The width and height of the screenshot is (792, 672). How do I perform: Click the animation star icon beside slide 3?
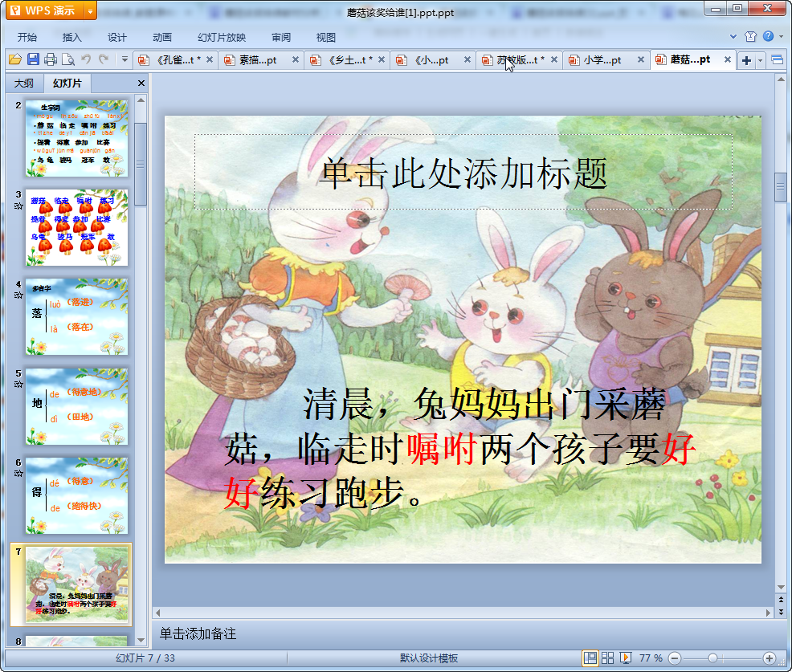18,206
